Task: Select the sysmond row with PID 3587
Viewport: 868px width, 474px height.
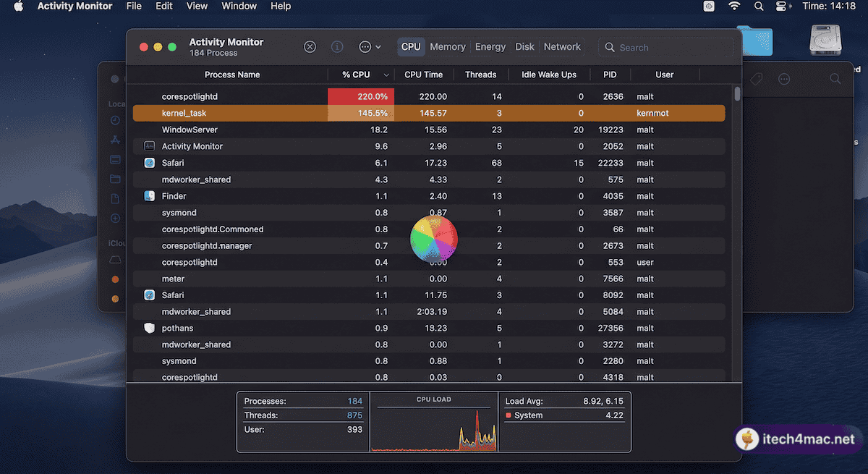Action: point(429,213)
